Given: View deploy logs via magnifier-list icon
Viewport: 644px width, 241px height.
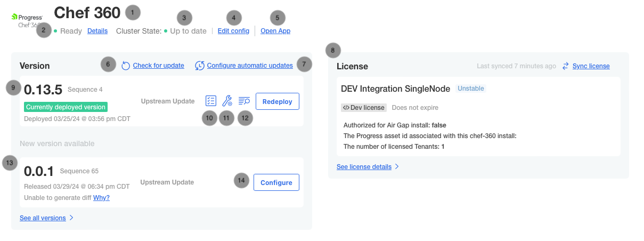Looking at the screenshot, I should pos(244,101).
